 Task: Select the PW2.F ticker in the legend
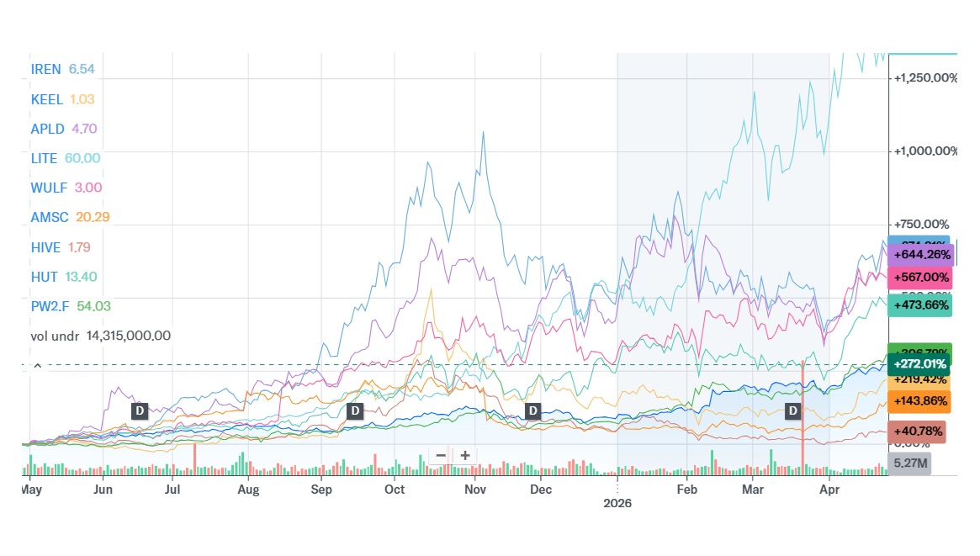coord(50,306)
